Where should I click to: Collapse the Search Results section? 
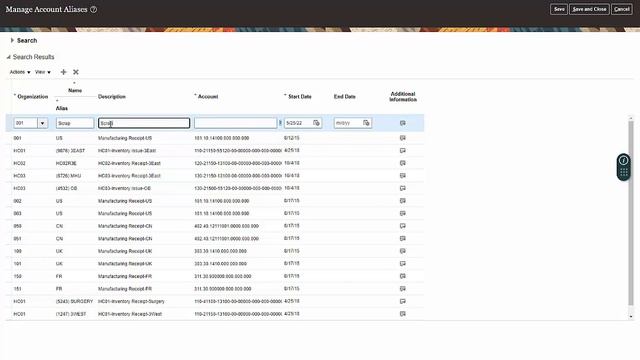[9, 57]
